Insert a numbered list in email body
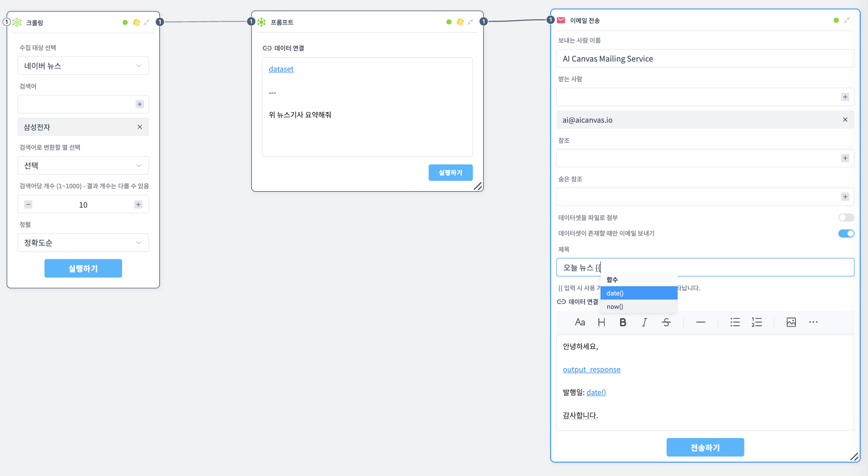This screenshot has height=476, width=868. tap(756, 322)
